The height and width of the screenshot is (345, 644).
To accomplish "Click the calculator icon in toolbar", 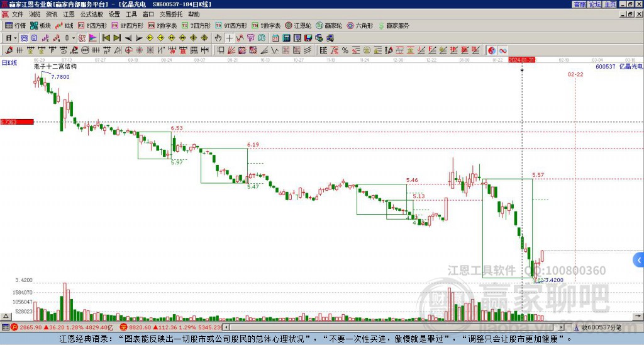I will point(286,38).
